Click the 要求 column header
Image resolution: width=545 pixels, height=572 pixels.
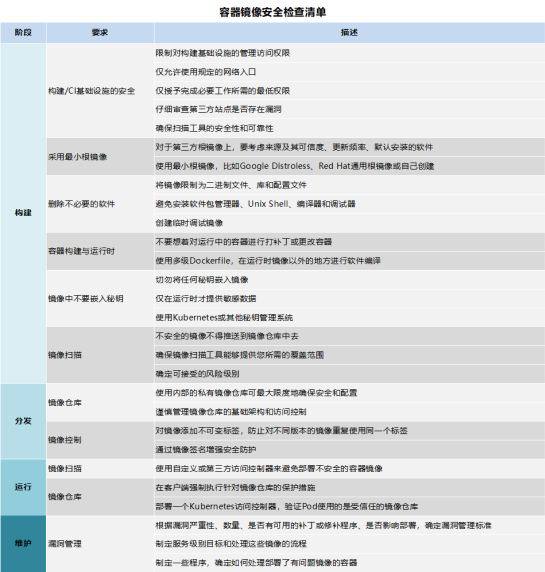[100, 33]
